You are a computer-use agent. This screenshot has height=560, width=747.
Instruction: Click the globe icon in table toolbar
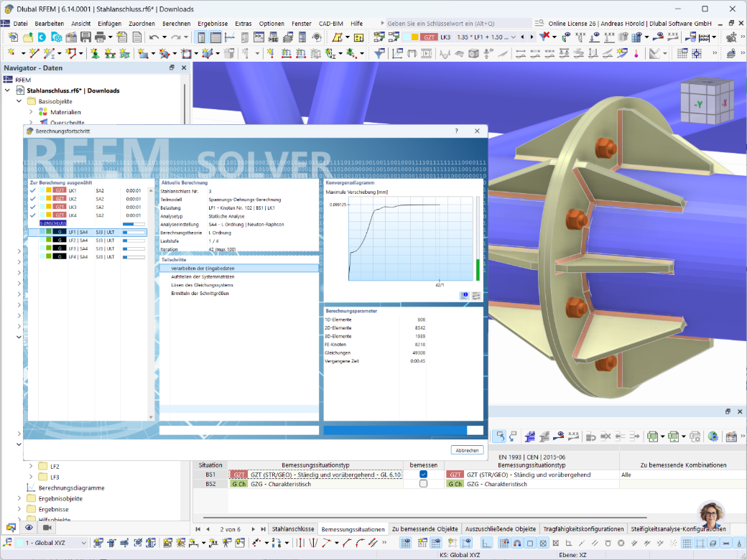713,437
